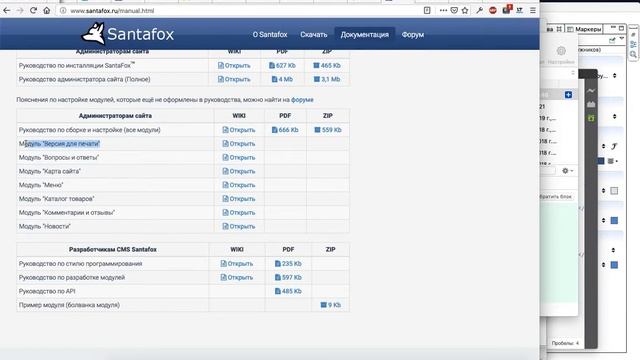Click the address bar URL field
This screenshot has height=360, width=640.
coord(241,11)
